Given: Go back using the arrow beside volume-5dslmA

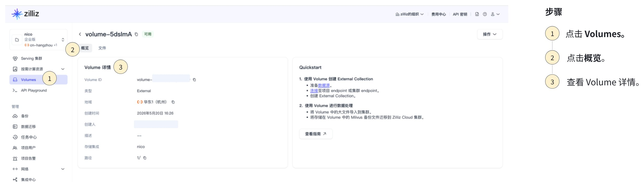Looking at the screenshot, I should pyautogui.click(x=80, y=34).
